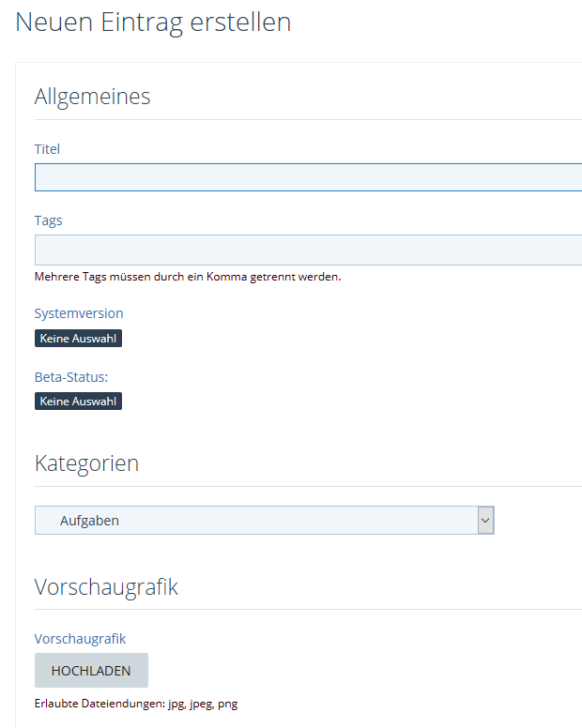The height and width of the screenshot is (728, 582).
Task: Click the Kategorien section heading
Action: pyautogui.click(x=86, y=463)
